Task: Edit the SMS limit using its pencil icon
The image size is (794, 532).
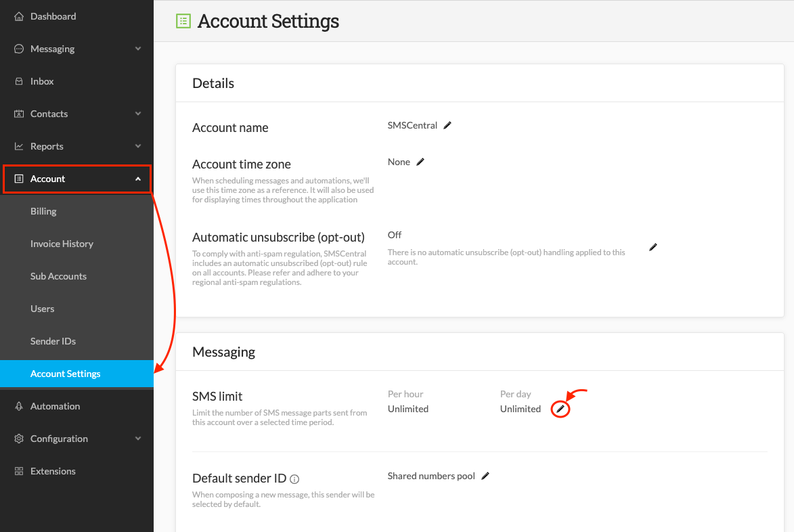Action: click(560, 409)
